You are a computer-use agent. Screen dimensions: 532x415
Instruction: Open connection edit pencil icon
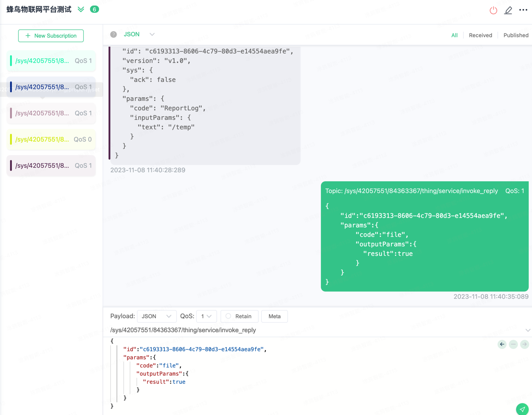508,10
